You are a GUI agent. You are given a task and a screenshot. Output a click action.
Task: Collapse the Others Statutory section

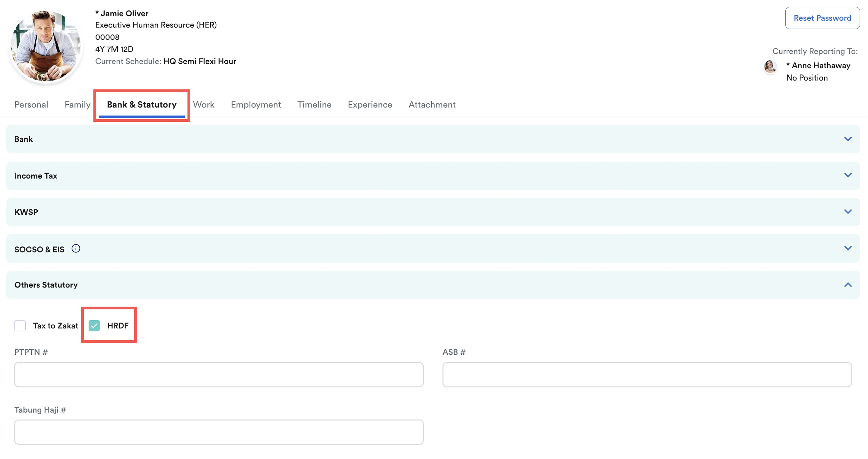tap(848, 285)
